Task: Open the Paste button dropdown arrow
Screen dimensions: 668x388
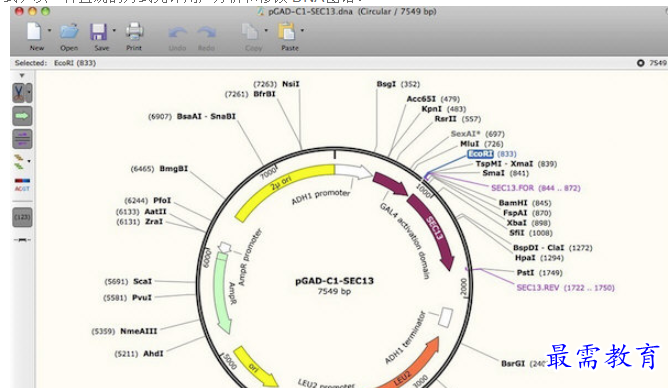Action: [x=302, y=30]
